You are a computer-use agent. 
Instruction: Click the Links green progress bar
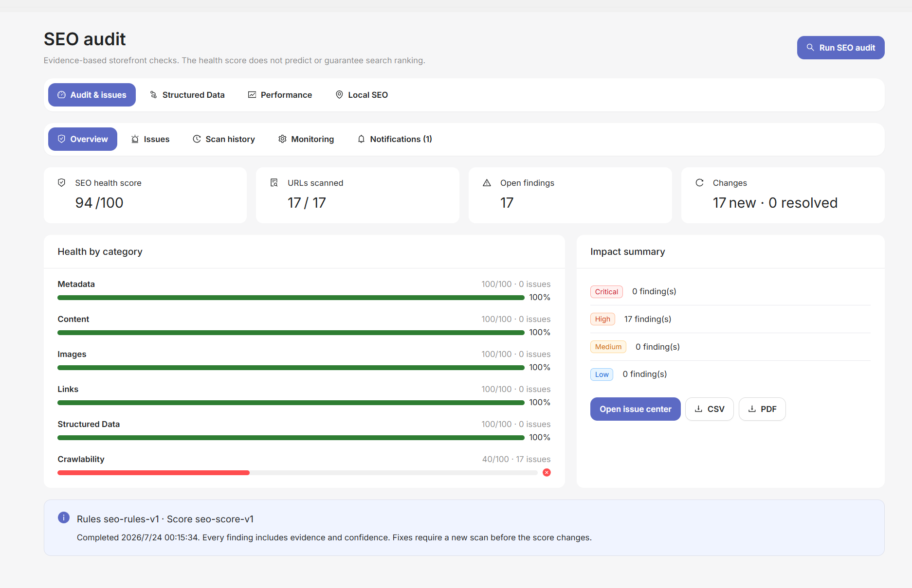coord(291,403)
